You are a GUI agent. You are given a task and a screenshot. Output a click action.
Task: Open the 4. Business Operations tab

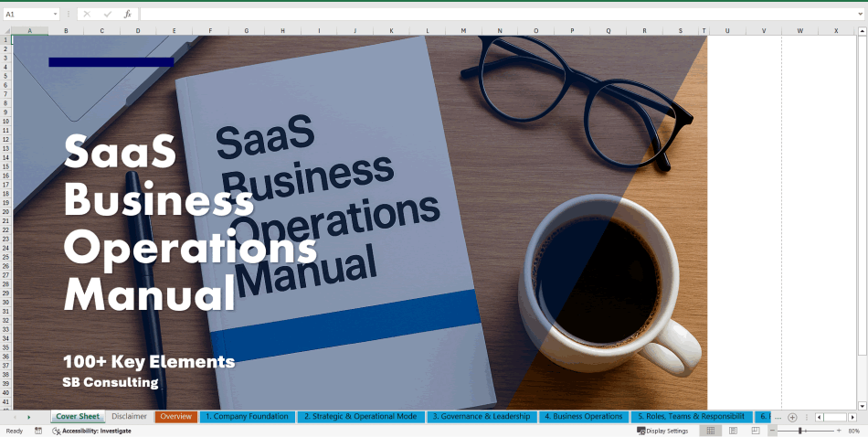click(584, 417)
